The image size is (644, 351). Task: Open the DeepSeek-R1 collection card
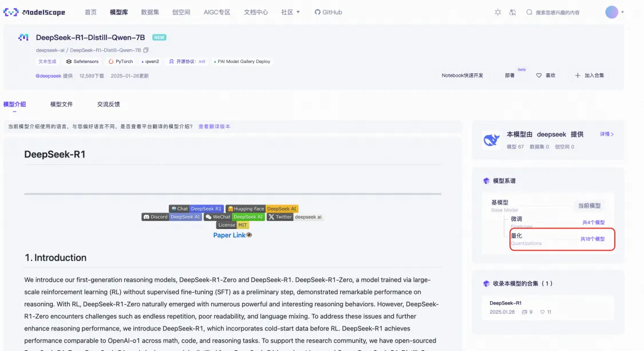click(548, 307)
